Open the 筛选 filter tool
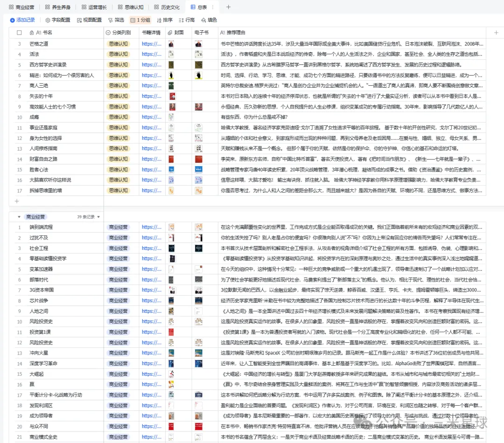504x443 pixels. click(116, 20)
